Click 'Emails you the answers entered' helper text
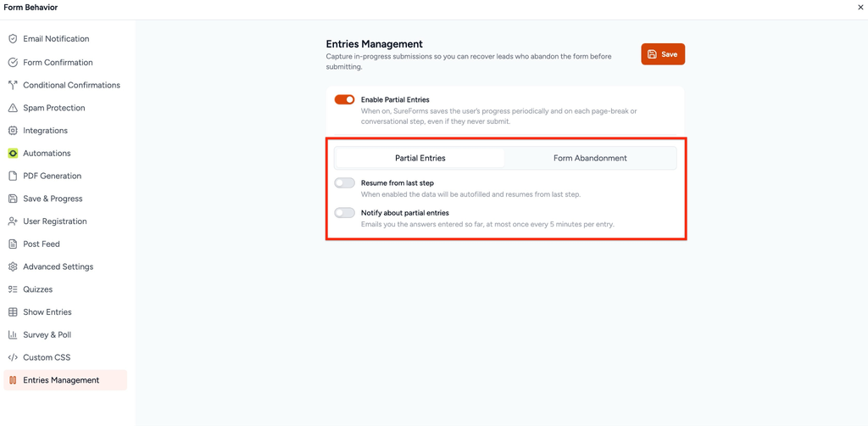Image resolution: width=868 pixels, height=426 pixels. (x=487, y=225)
